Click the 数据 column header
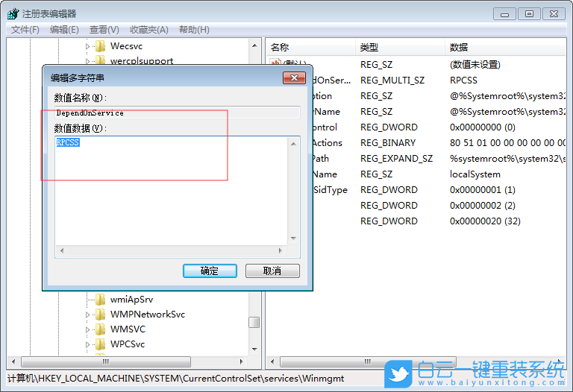Screen dimensions: 573x392 (505, 48)
